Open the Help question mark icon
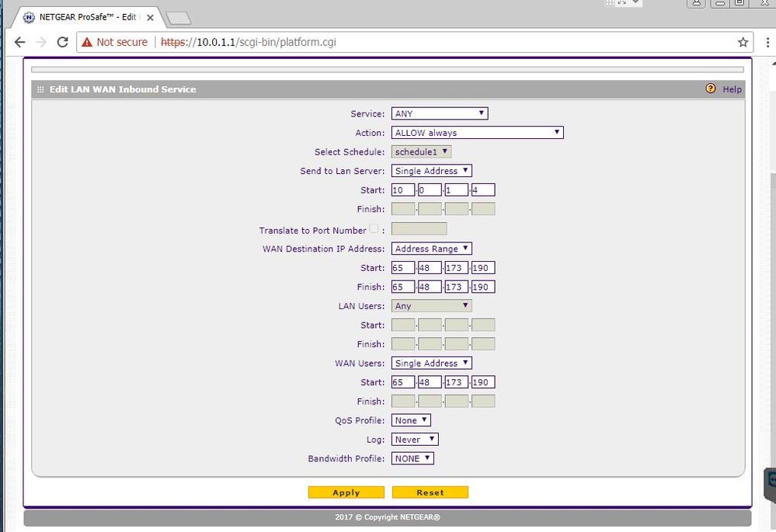The image size is (776, 532). (x=711, y=89)
